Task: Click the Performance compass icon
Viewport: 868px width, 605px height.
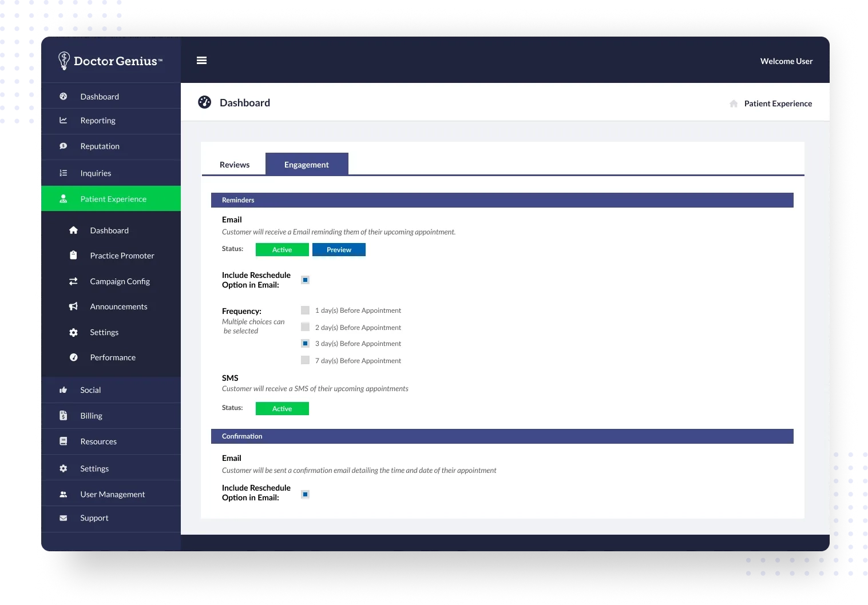Action: point(73,357)
